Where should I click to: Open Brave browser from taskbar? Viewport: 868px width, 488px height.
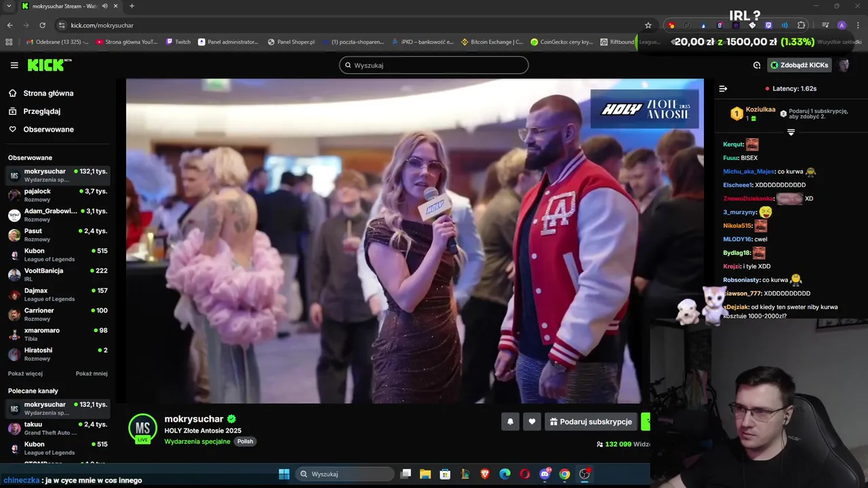tap(485, 474)
